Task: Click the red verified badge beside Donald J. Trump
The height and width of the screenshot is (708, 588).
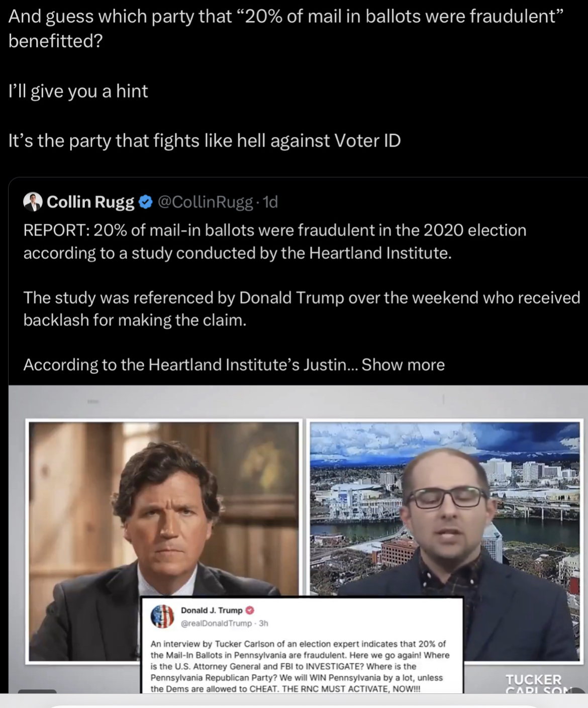Action: click(250, 610)
